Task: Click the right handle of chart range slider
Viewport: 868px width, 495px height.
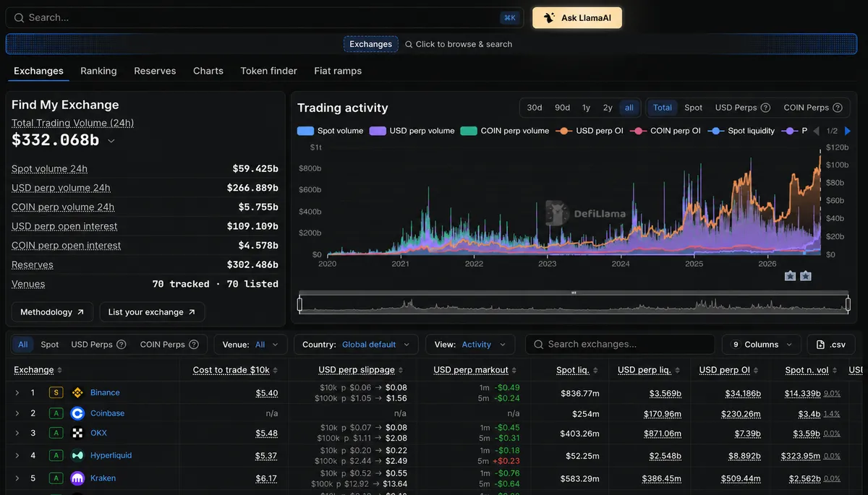Action: pyautogui.click(x=848, y=304)
